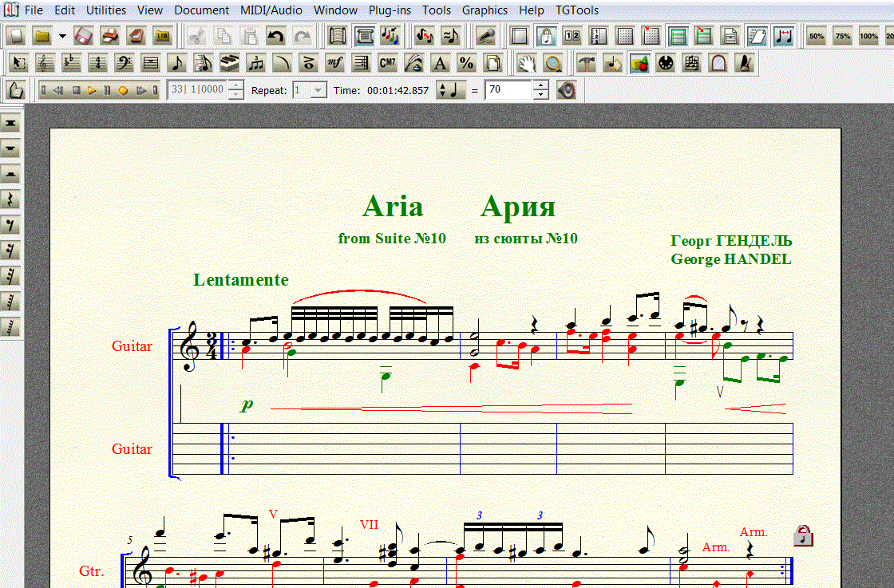894x588 pixels.
Task: Increase the tempo value stepper
Action: 540,85
